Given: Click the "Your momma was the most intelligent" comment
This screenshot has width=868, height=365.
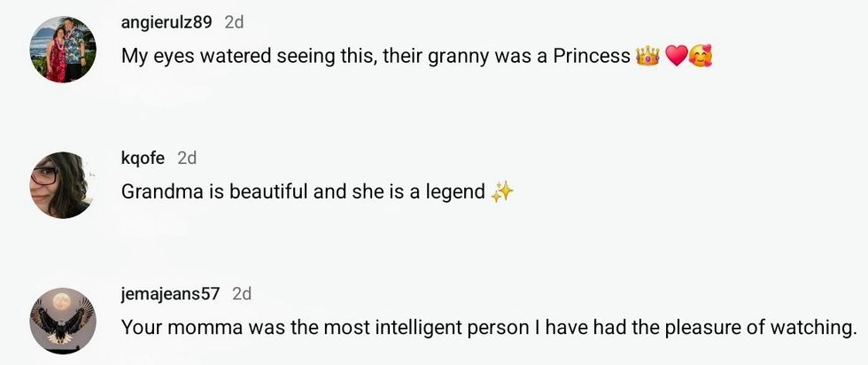Looking at the screenshot, I should pyautogui.click(x=354, y=327).
